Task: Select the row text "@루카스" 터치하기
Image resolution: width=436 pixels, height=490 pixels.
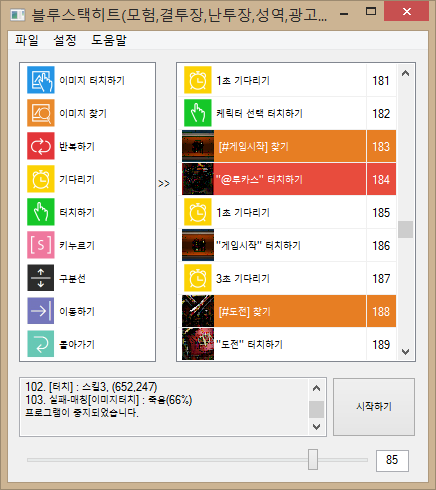Action: [x=259, y=179]
